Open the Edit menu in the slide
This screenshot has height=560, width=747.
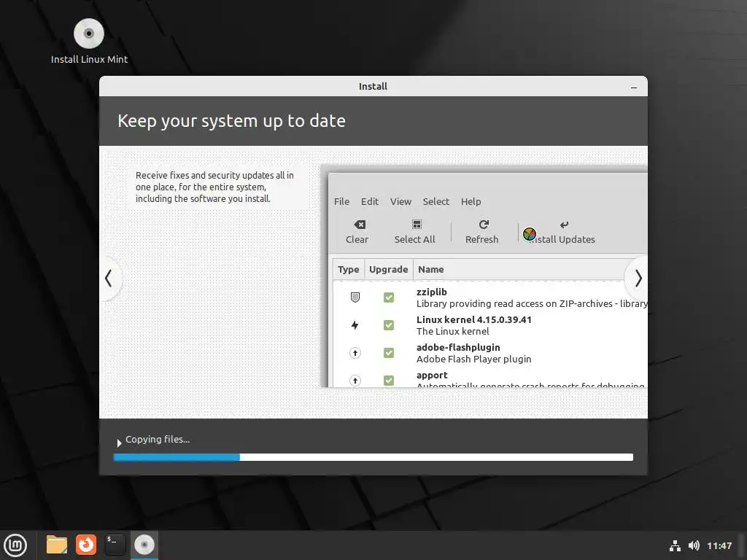370,201
